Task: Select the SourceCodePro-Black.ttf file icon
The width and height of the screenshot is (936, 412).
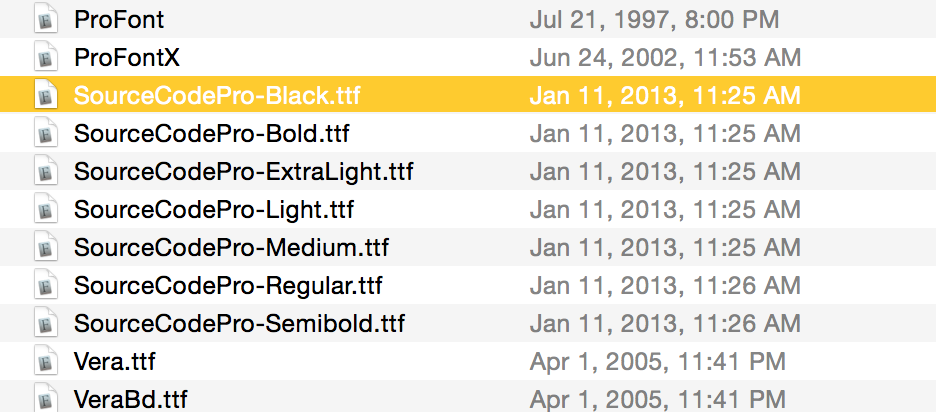Action: [x=46, y=94]
